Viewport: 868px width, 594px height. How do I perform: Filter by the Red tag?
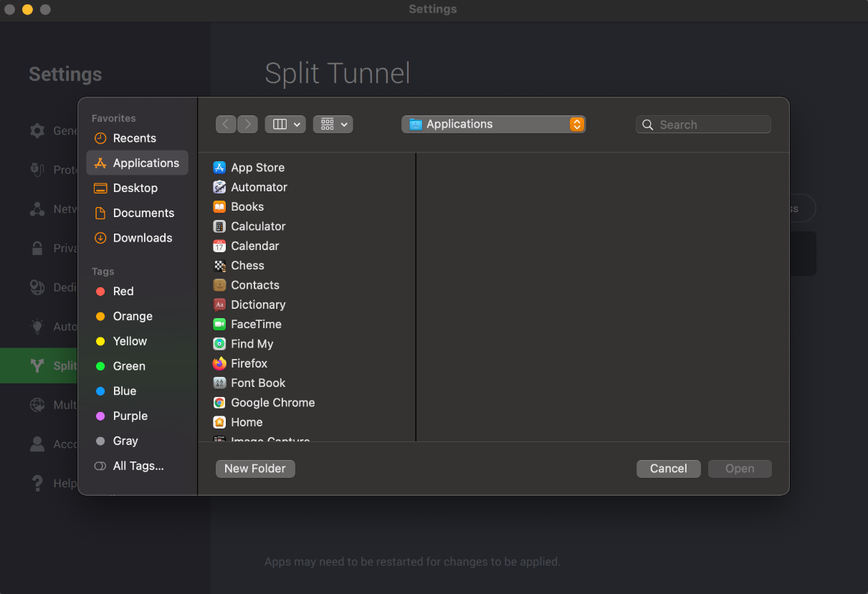(123, 291)
